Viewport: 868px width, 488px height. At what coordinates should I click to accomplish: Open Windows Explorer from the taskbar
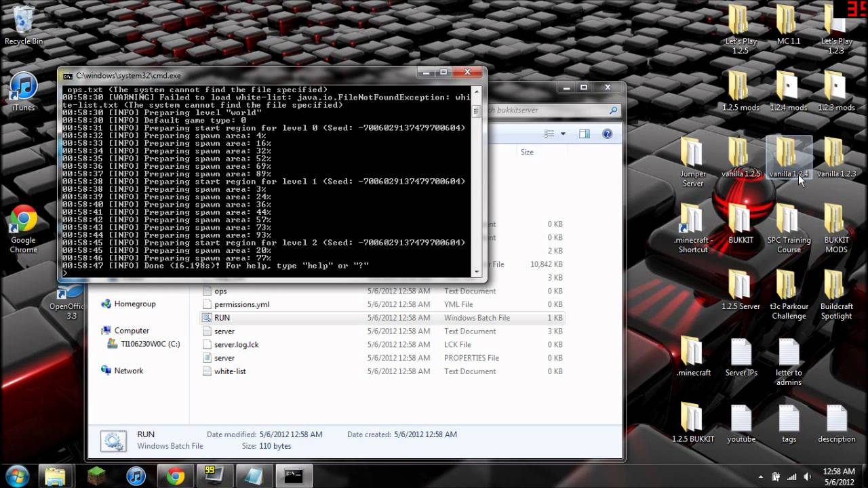click(55, 476)
